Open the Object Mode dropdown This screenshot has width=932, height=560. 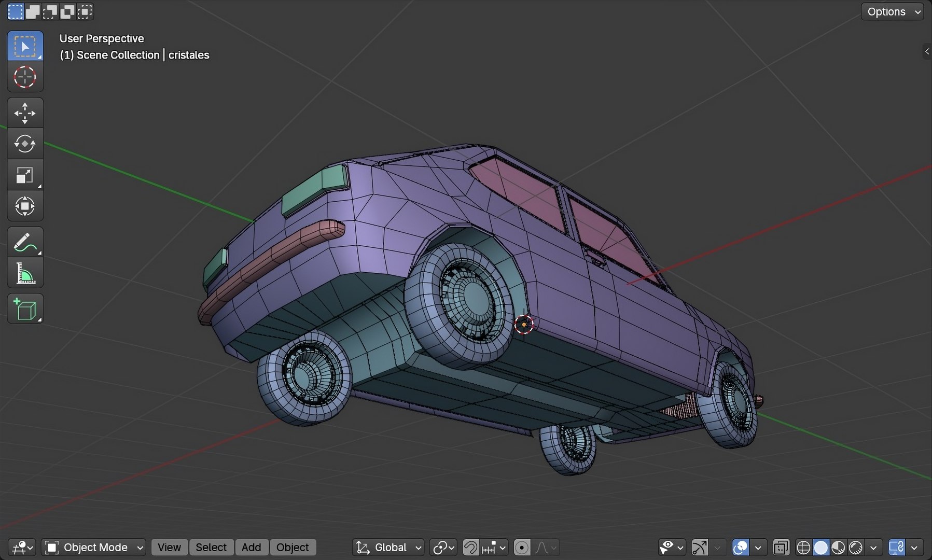coord(94,547)
